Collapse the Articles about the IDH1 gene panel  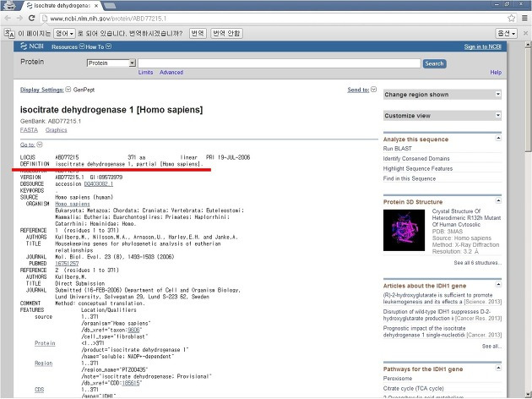(498, 285)
